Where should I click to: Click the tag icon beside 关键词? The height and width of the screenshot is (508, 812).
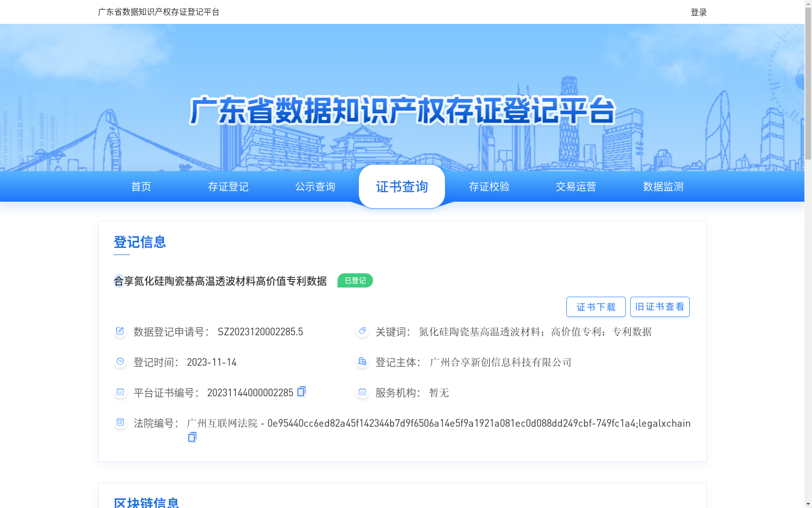[x=362, y=331]
